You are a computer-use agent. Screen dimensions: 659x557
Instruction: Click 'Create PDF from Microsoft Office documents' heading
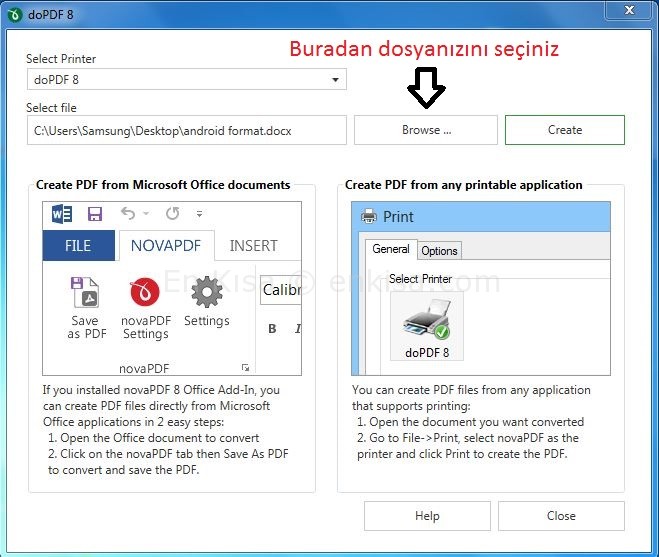[163, 185]
